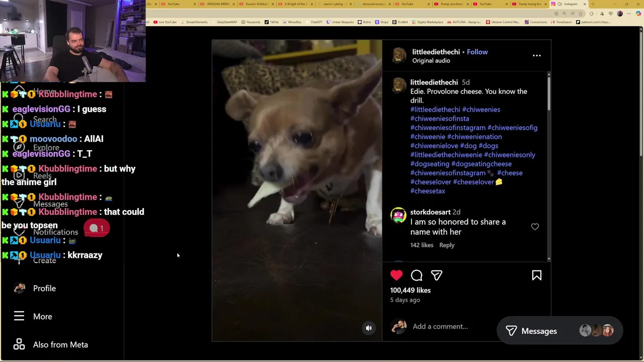The height and width of the screenshot is (362, 644).
Task: Switch to the UNUSUAL MEME browser tab
Action: point(217,4)
